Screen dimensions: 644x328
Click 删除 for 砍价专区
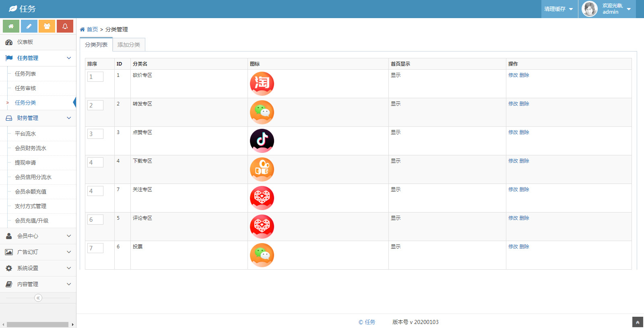click(524, 75)
